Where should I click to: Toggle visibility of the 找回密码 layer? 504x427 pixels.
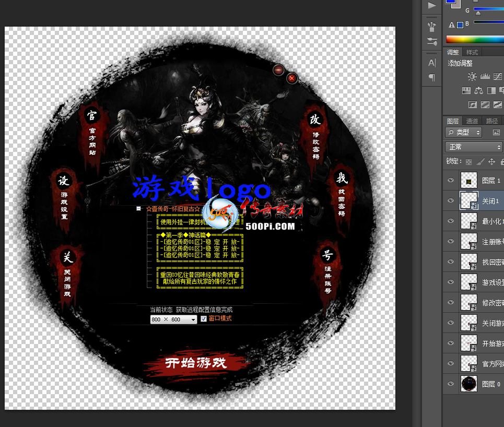point(451,262)
